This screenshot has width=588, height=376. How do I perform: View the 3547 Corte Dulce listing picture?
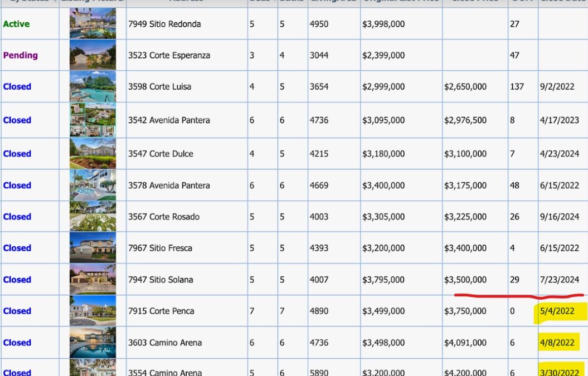coord(93,153)
